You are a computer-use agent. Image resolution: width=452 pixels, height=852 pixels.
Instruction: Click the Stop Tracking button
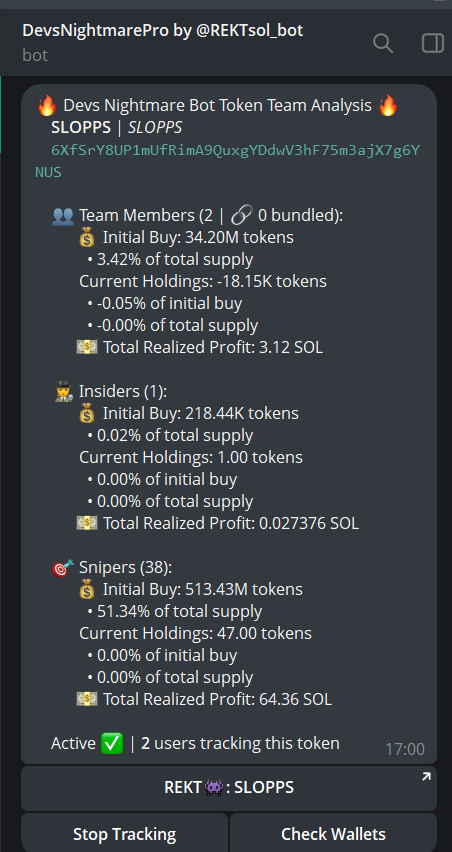124,834
